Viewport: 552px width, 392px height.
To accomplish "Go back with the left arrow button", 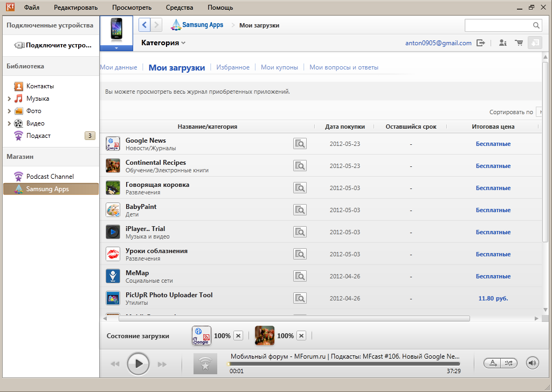I will tap(144, 25).
